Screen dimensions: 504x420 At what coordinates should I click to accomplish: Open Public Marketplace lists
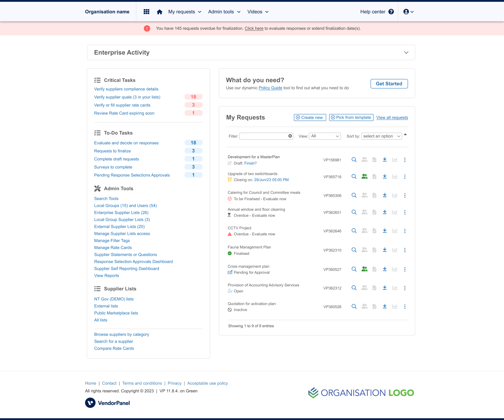pyautogui.click(x=116, y=313)
